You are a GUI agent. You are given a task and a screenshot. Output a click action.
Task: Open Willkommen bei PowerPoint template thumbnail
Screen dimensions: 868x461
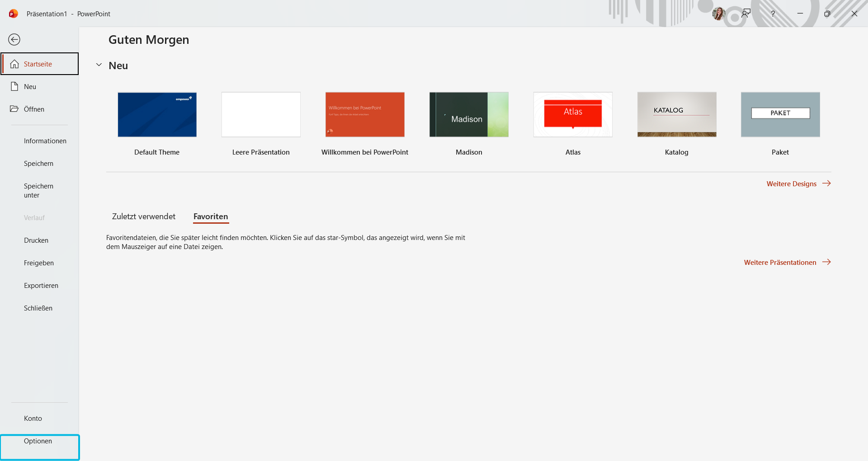(x=365, y=115)
